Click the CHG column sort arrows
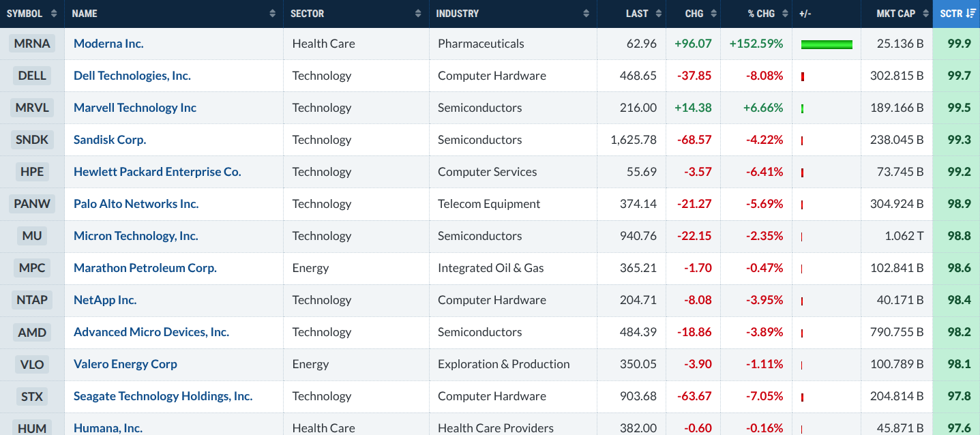Viewport: 980px width, 435px height. pyautogui.click(x=714, y=14)
